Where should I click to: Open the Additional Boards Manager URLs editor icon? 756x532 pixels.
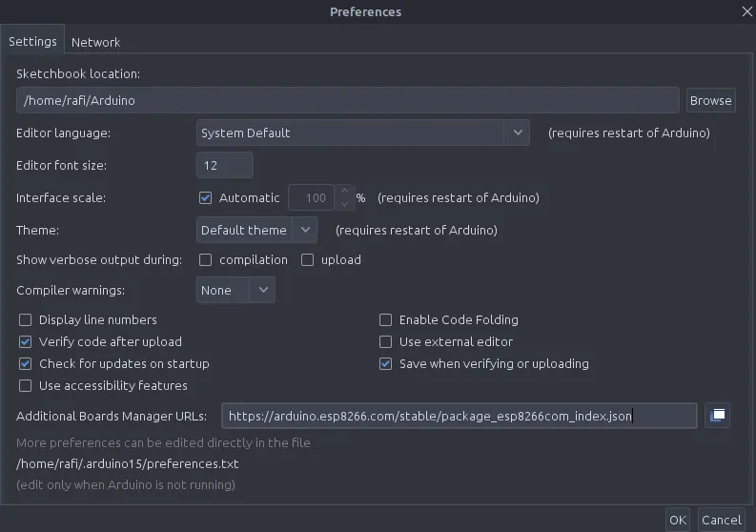pyautogui.click(x=717, y=416)
